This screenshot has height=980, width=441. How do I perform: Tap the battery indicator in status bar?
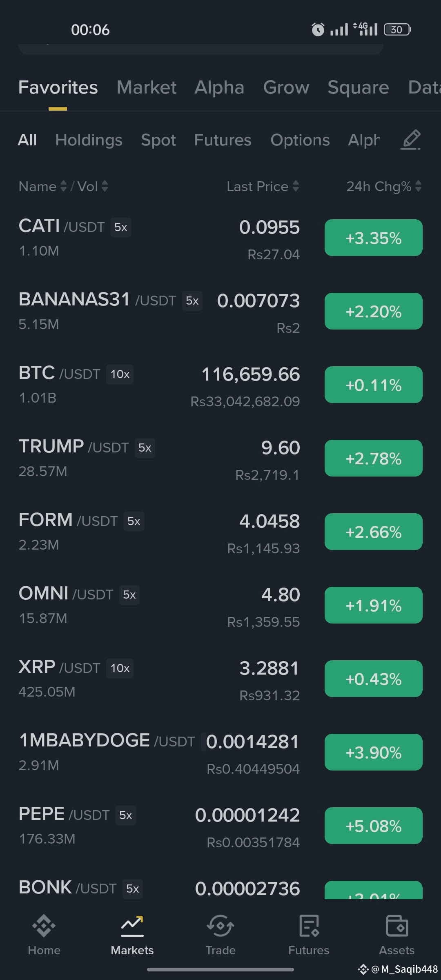tap(397, 29)
